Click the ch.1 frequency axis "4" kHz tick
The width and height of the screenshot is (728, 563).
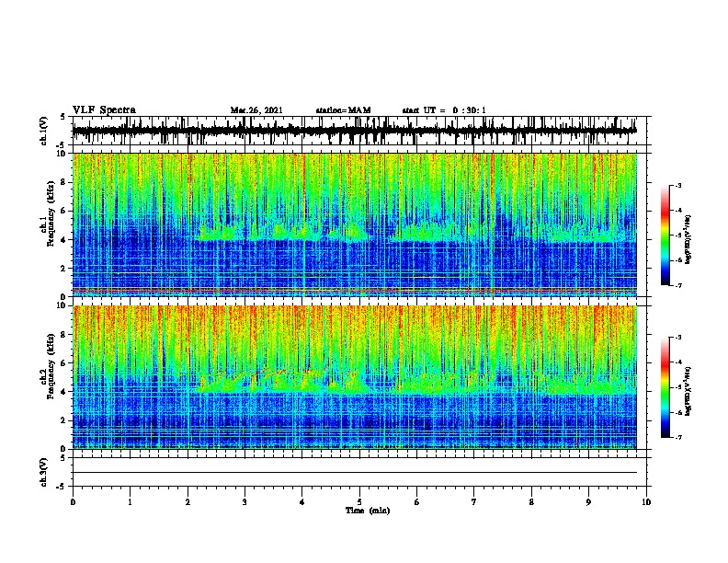click(63, 240)
